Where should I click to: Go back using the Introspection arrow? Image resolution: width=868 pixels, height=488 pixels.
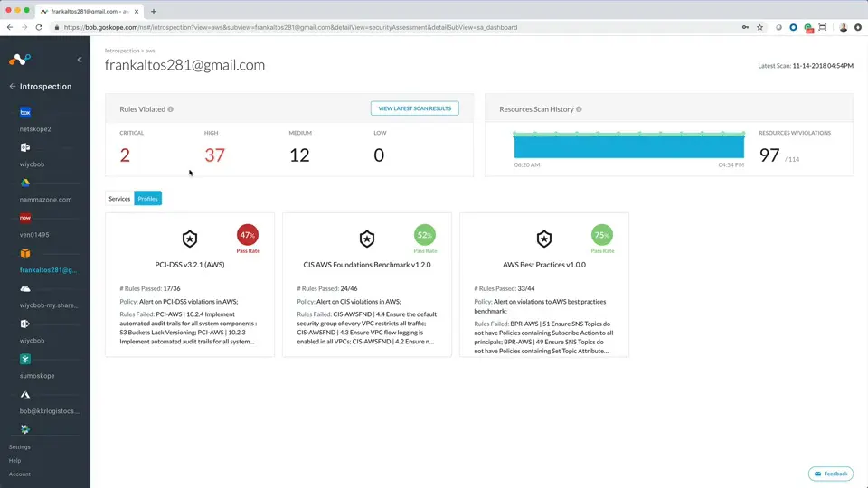pyautogui.click(x=12, y=87)
